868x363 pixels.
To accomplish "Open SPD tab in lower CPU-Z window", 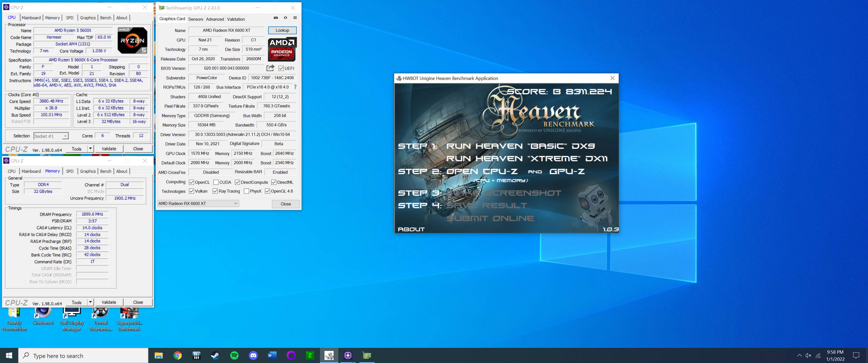I will click(69, 171).
